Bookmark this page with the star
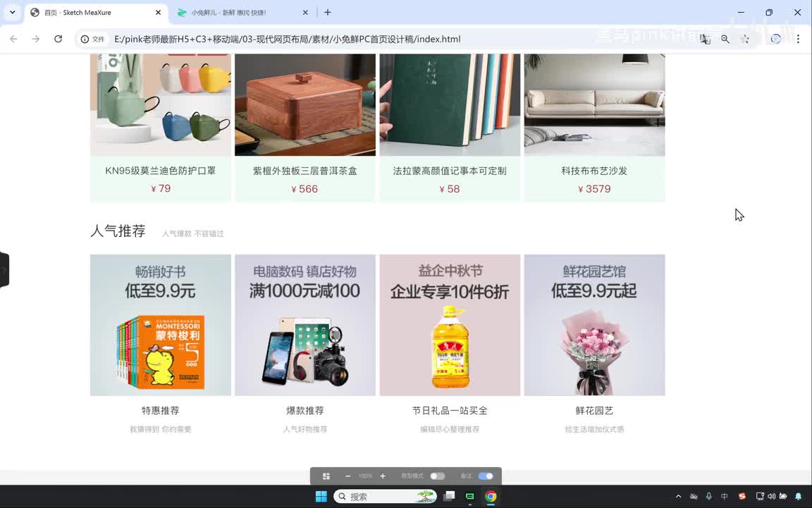812x508 pixels. coord(744,39)
